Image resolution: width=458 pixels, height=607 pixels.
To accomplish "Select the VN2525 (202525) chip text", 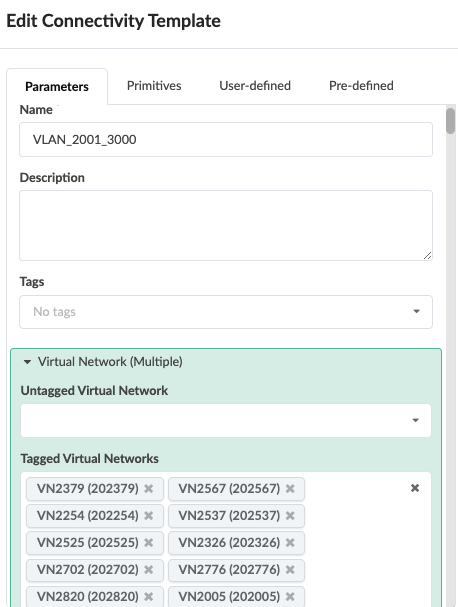I will point(87,543).
